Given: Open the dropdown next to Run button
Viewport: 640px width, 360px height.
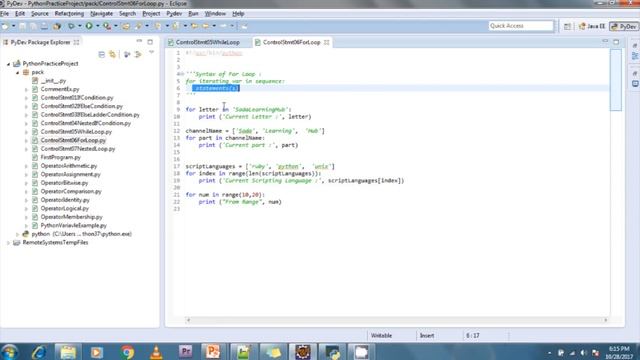Looking at the screenshot, I should [97, 26].
